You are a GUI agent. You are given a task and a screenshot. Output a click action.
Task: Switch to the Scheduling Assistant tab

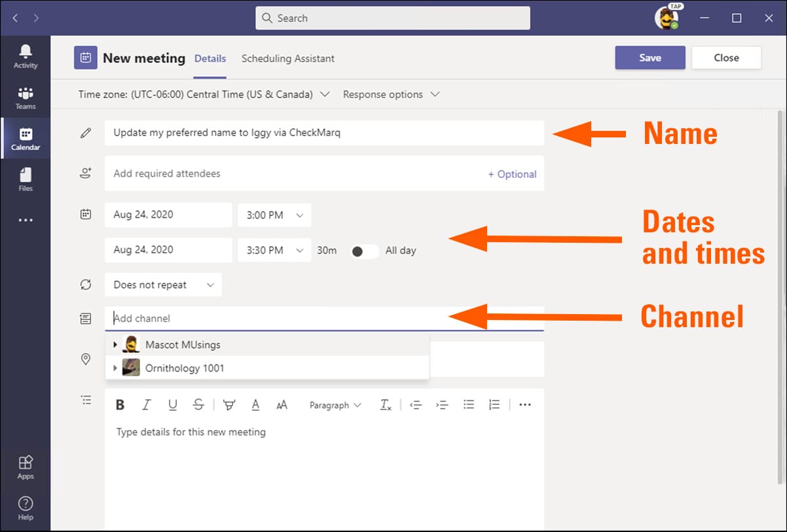tap(287, 58)
